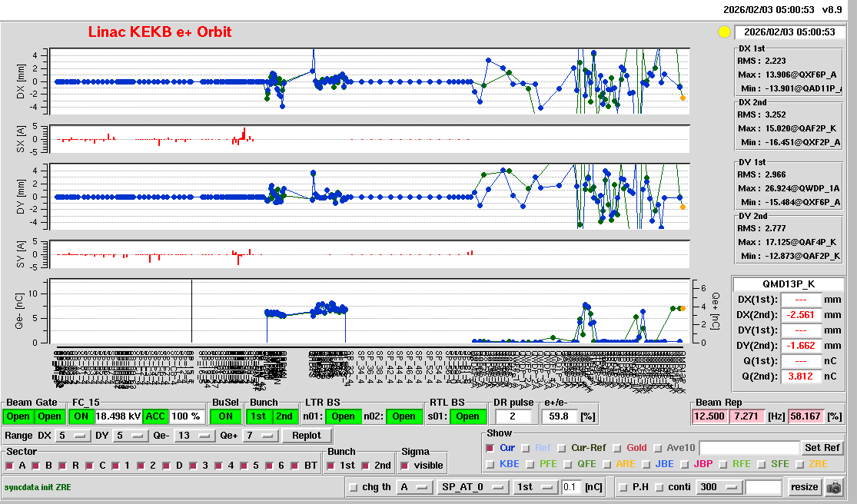Expand the Qe- range dropdown
857x504 pixels.
click(194, 436)
